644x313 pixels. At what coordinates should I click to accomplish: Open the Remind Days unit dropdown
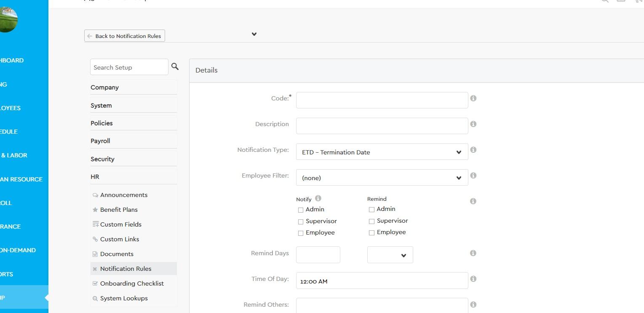click(390, 255)
